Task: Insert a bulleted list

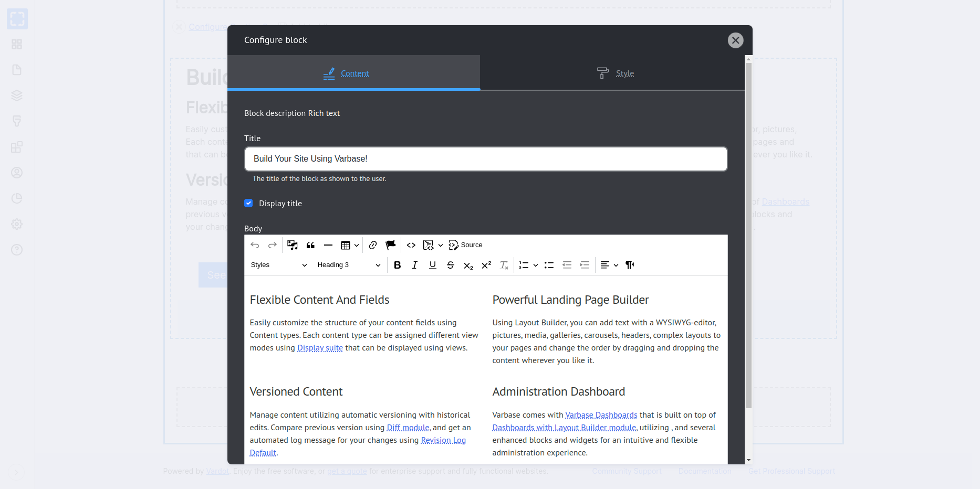Action: pos(549,265)
